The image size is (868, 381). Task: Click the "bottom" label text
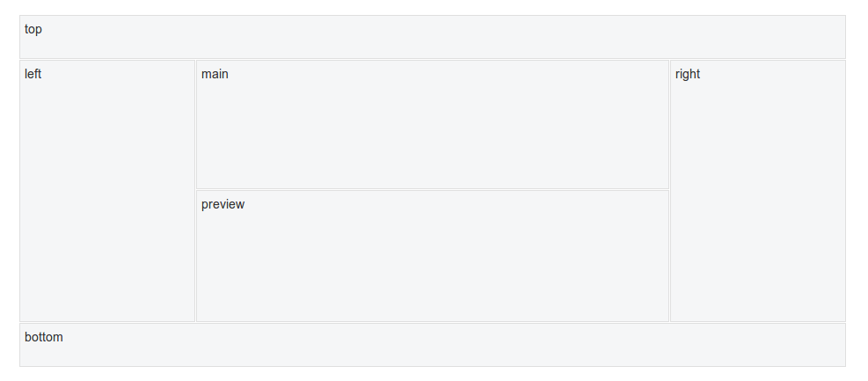pos(44,337)
